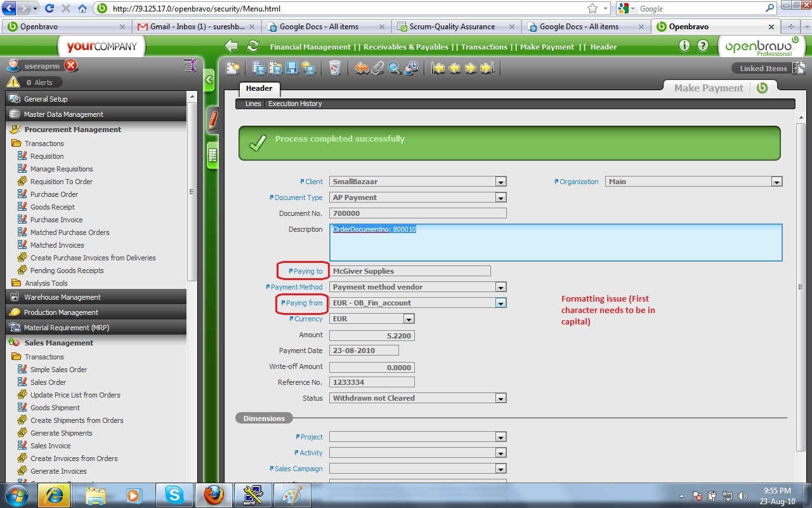The width and height of the screenshot is (812, 508).
Task: Open Firefox from the Windows taskbar
Action: pos(213,495)
